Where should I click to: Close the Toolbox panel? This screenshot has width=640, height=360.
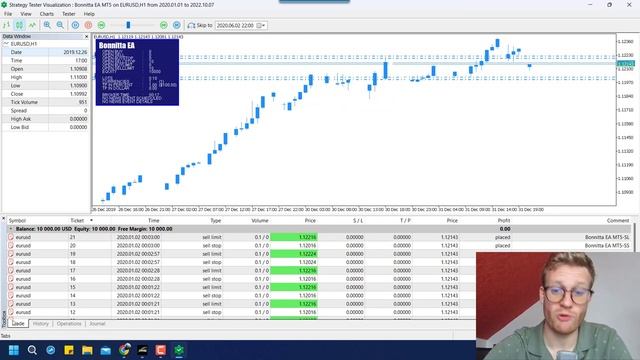(4, 219)
